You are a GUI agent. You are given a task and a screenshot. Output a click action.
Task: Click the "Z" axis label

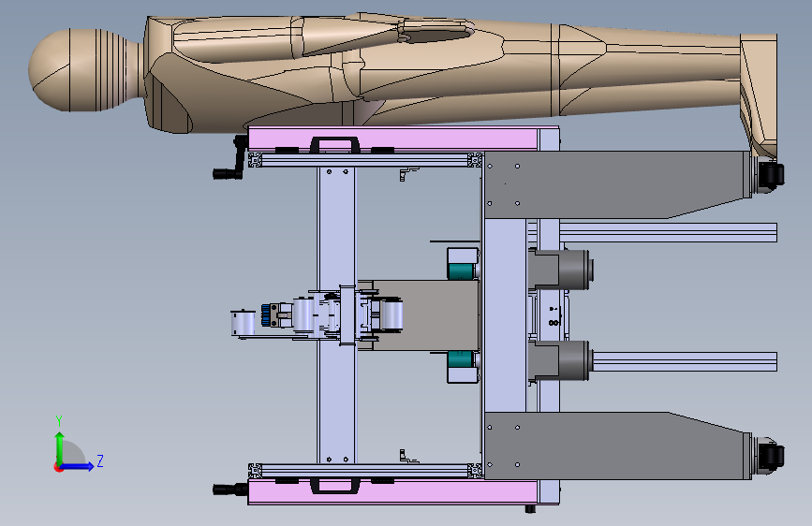click(100, 460)
